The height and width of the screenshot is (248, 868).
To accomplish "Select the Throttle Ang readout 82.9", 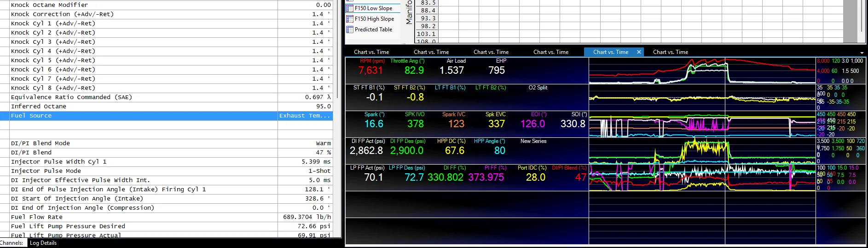I will [x=414, y=71].
